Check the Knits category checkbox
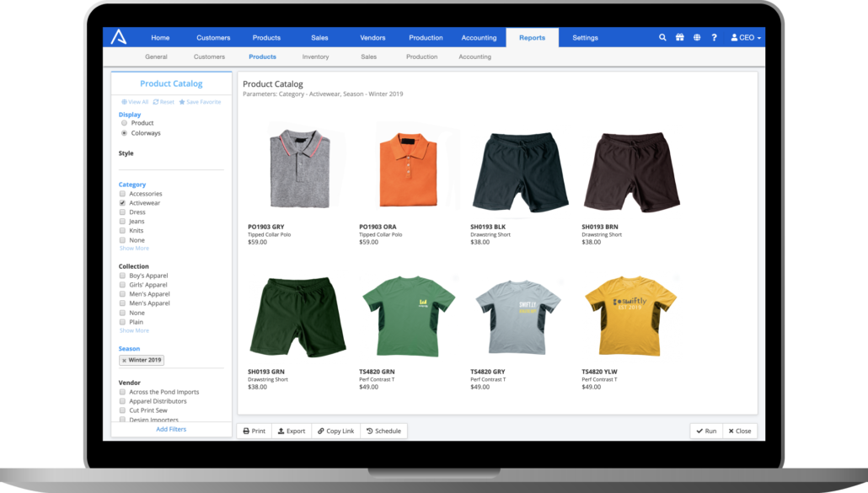Viewport: 868px width, 493px height. pyautogui.click(x=122, y=231)
